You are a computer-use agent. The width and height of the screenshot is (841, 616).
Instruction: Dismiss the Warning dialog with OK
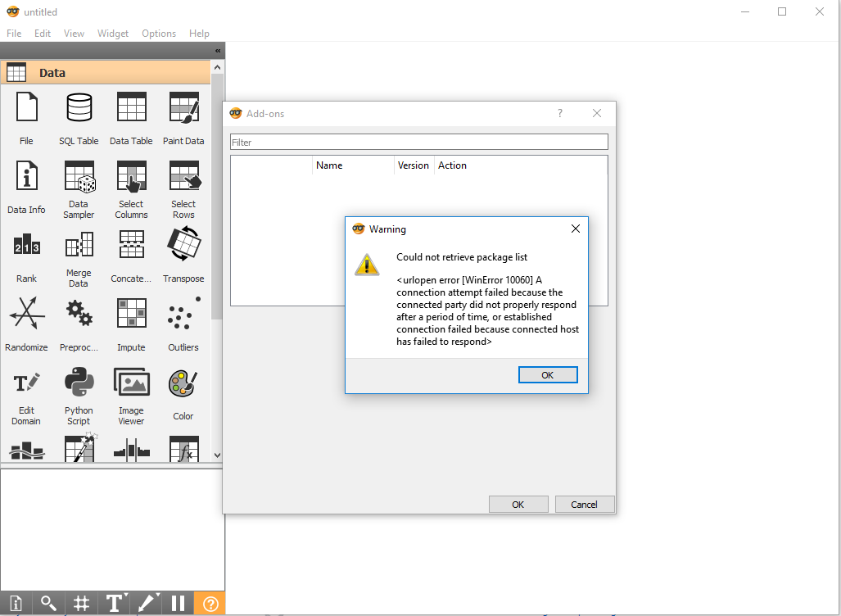click(548, 374)
